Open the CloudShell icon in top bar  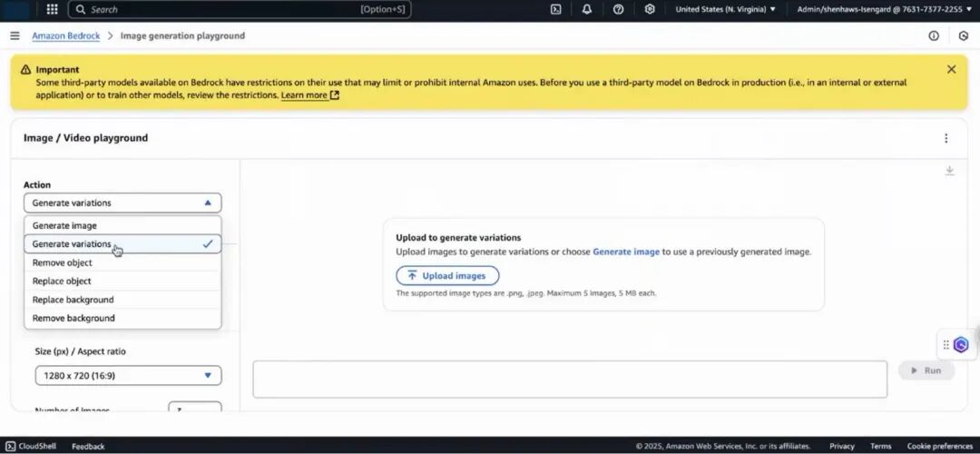[x=555, y=9]
